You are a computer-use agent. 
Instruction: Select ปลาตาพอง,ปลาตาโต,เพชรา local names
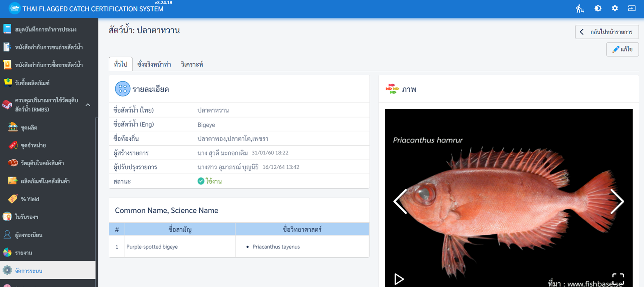point(233,139)
